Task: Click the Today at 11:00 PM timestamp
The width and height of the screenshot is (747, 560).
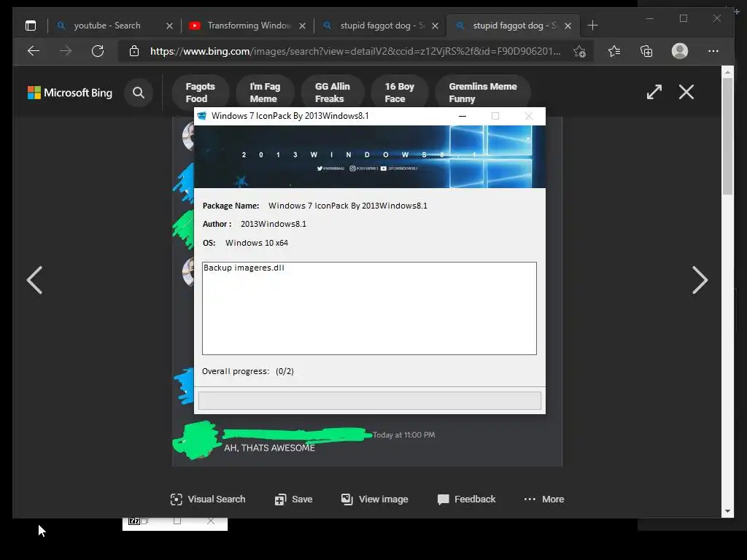Action: tap(403, 435)
